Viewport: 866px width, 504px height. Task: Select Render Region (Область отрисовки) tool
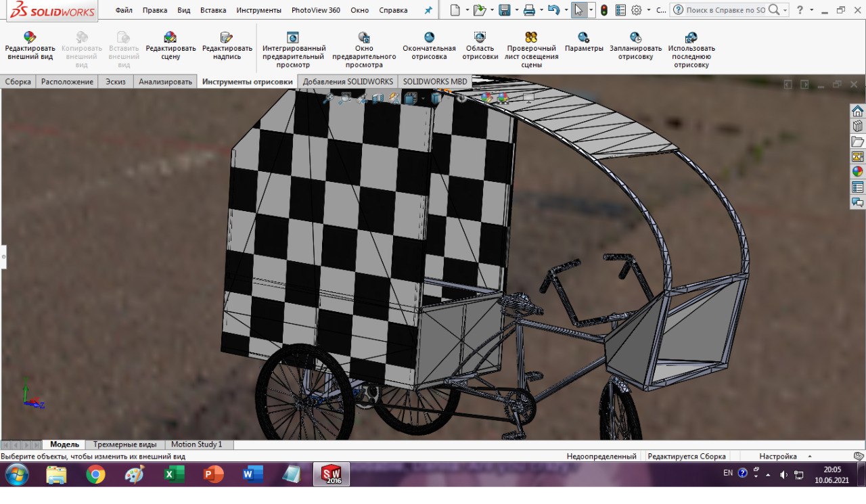[x=480, y=38]
